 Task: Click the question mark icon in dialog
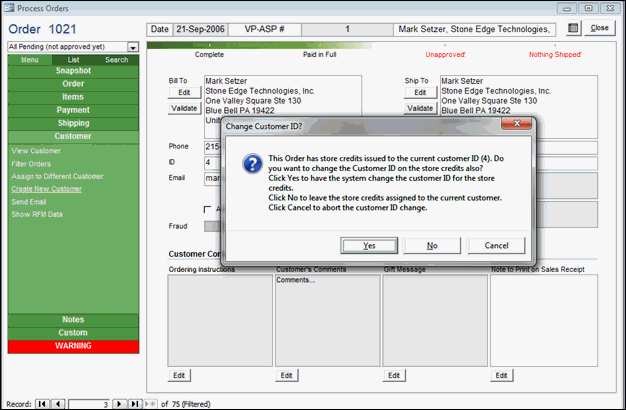click(x=251, y=166)
